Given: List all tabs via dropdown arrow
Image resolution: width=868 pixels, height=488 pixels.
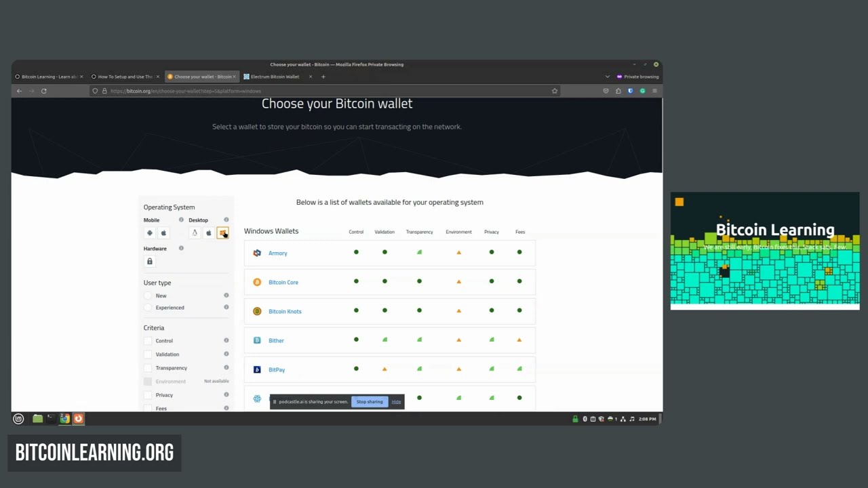Looking at the screenshot, I should 607,77.
